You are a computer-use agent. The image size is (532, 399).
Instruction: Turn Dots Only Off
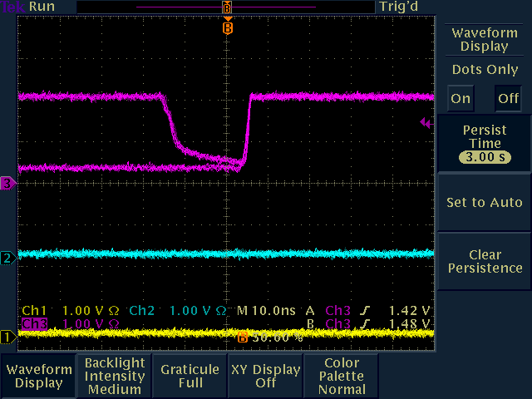[x=508, y=98]
